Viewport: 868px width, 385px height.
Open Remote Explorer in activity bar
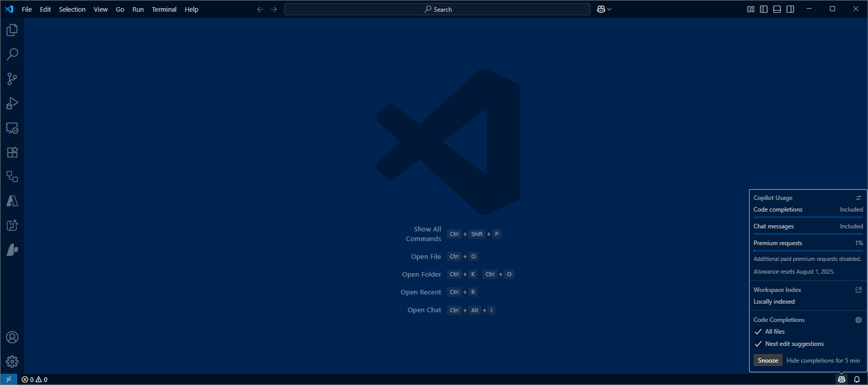click(12, 128)
